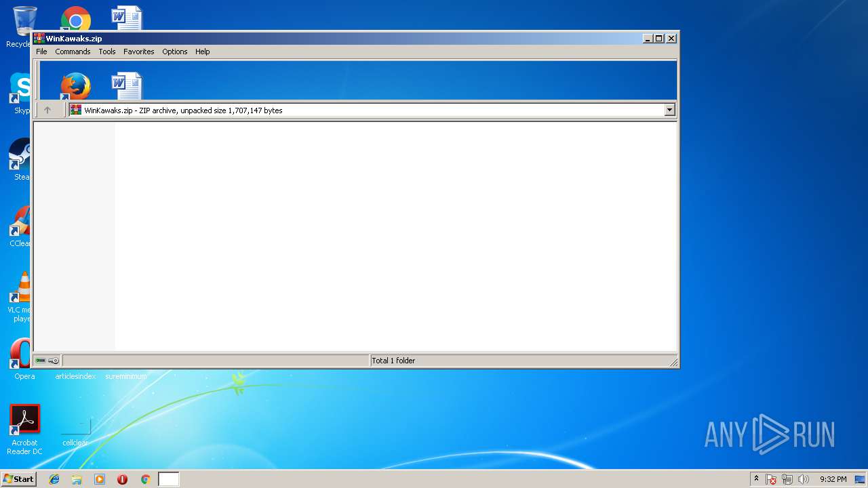Select the Google Chrome desktop icon above the window
Image resolution: width=868 pixels, height=488 pixels.
coord(75,18)
